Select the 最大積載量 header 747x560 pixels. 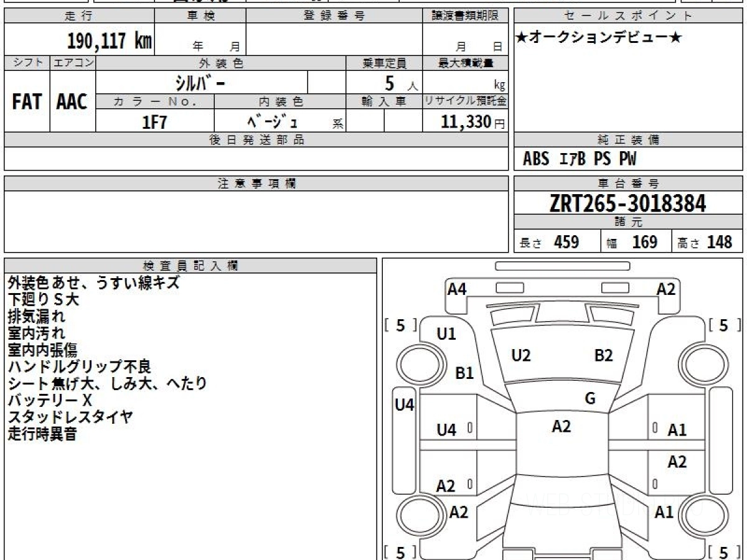[x=466, y=63]
